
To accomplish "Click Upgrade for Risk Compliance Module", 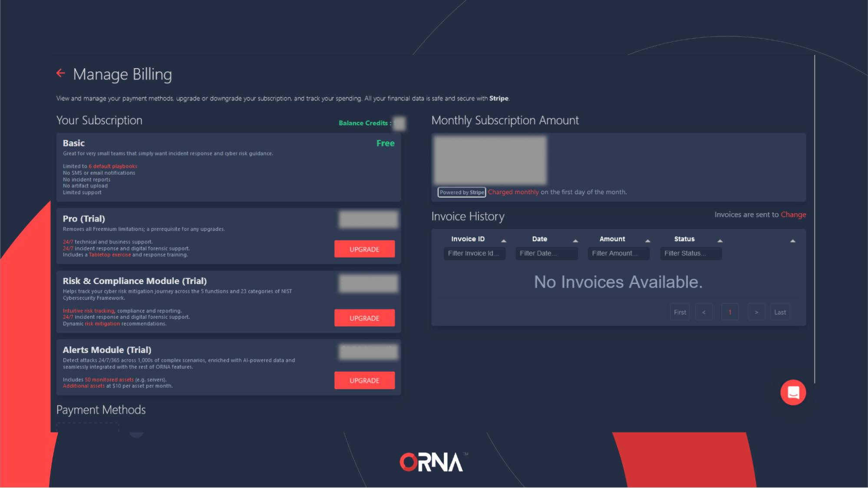I will (364, 317).
